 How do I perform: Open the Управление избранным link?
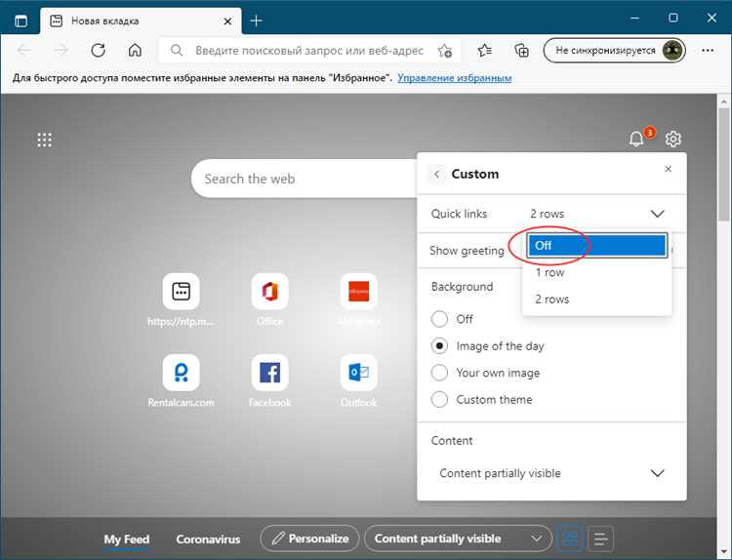(454, 78)
